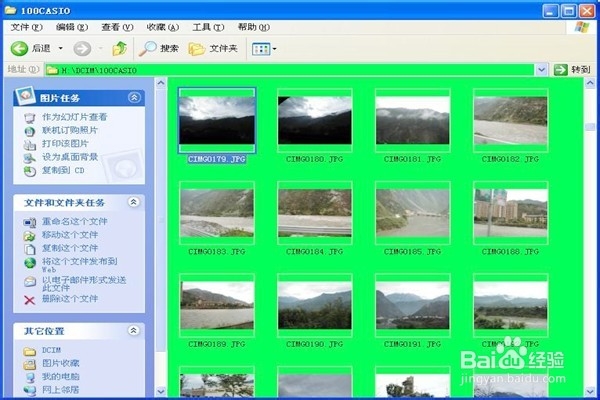Select thumbnail CIMG0182.JPG

pos(510,120)
